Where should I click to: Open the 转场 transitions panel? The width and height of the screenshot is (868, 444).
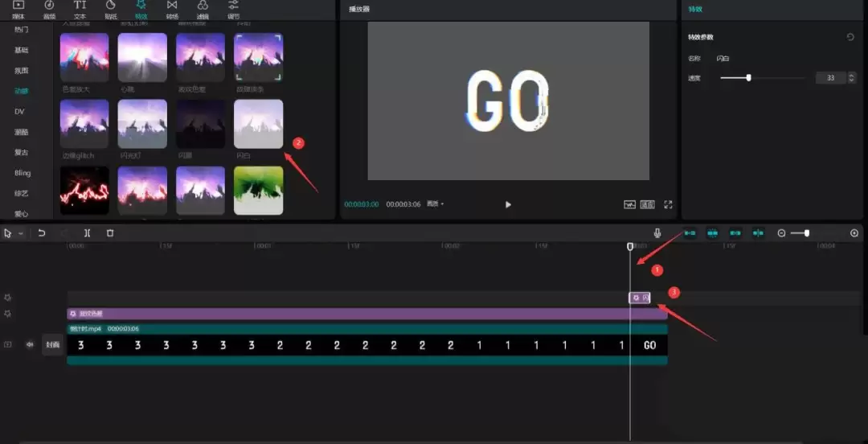(172, 9)
